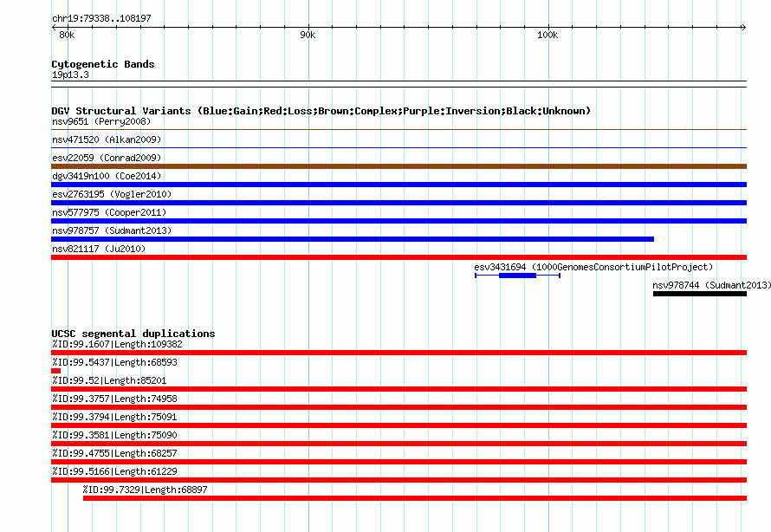
Task: Click the red bar under Length:68897
Action: coord(415,498)
